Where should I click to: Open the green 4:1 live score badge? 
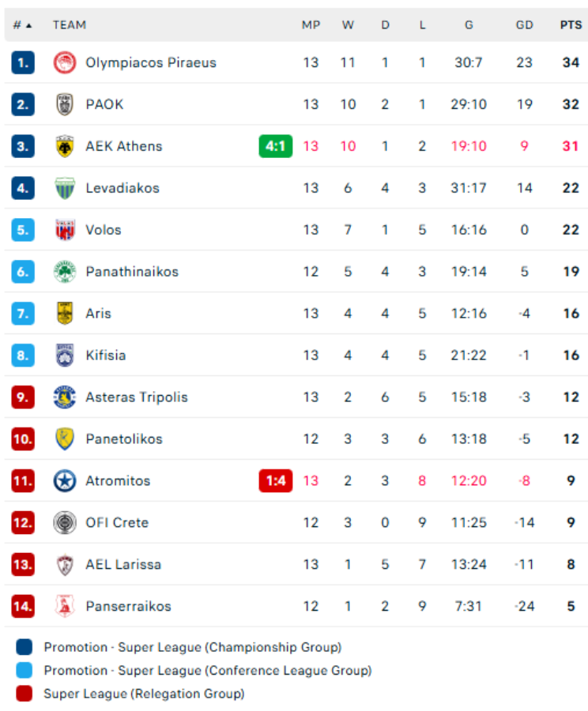[x=276, y=146]
